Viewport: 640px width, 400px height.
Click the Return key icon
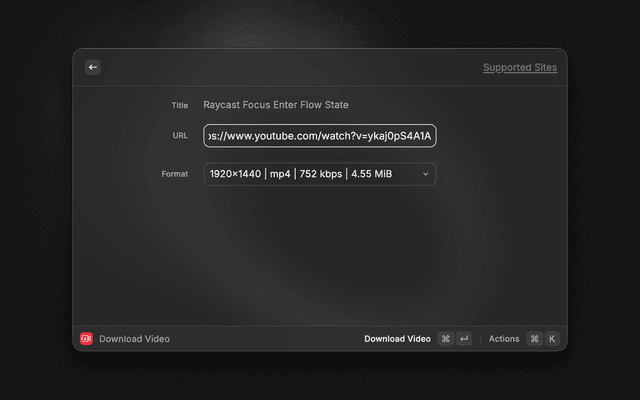coord(464,339)
